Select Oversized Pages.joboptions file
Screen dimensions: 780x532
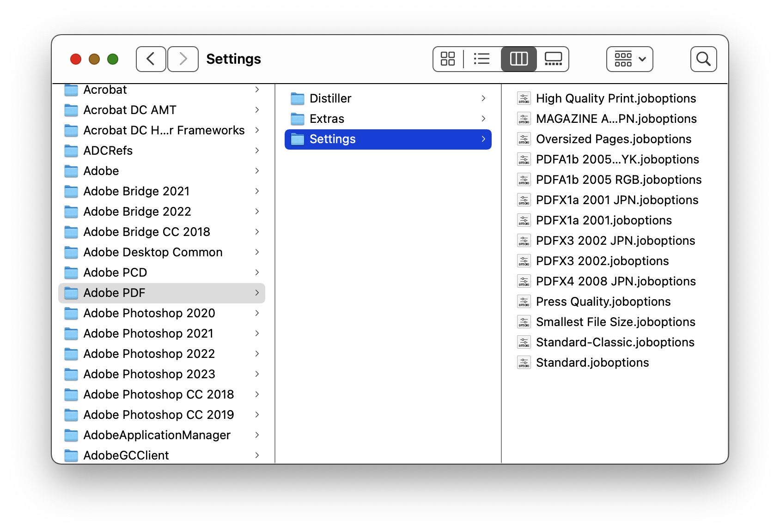(614, 139)
